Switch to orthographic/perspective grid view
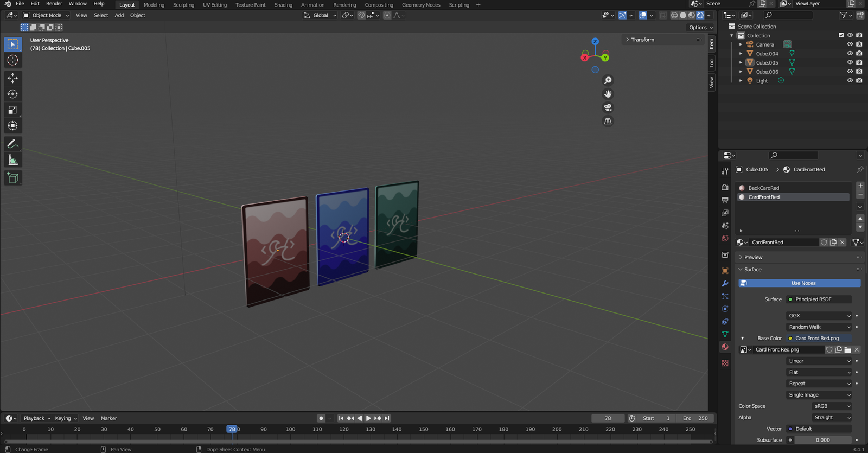Viewport: 868px width, 453px height. pyautogui.click(x=608, y=122)
